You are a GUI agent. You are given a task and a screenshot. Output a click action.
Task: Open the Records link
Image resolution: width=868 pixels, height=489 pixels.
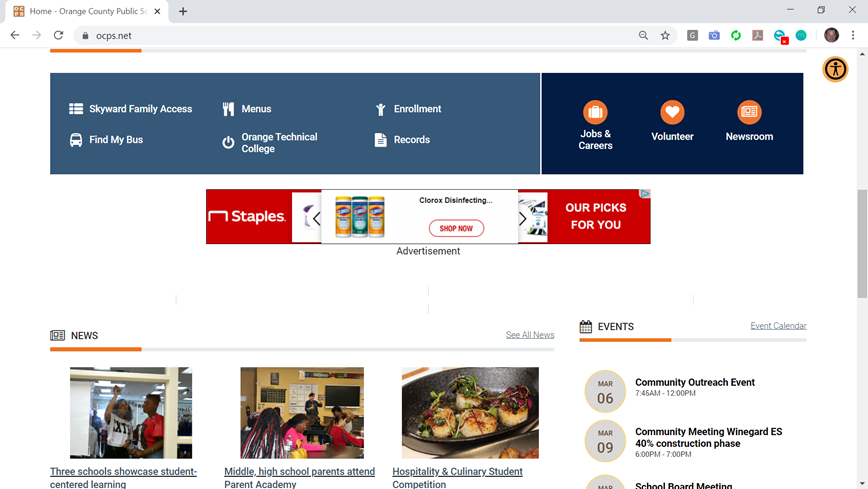coord(412,140)
